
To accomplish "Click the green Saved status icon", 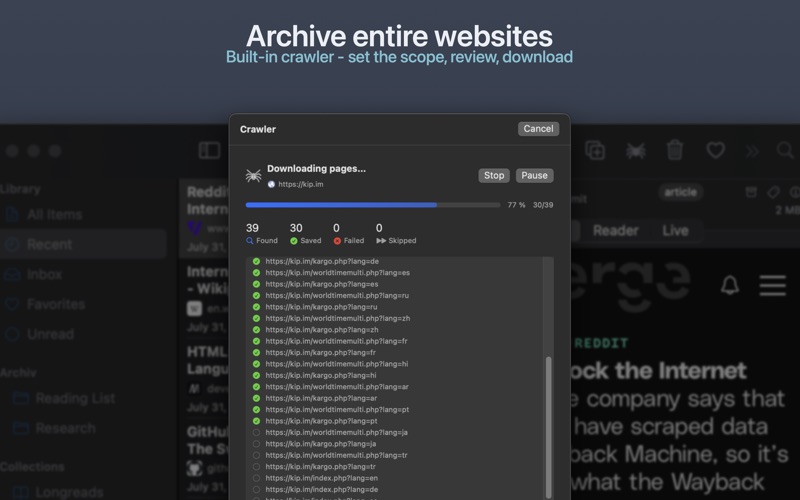I will tap(294, 241).
